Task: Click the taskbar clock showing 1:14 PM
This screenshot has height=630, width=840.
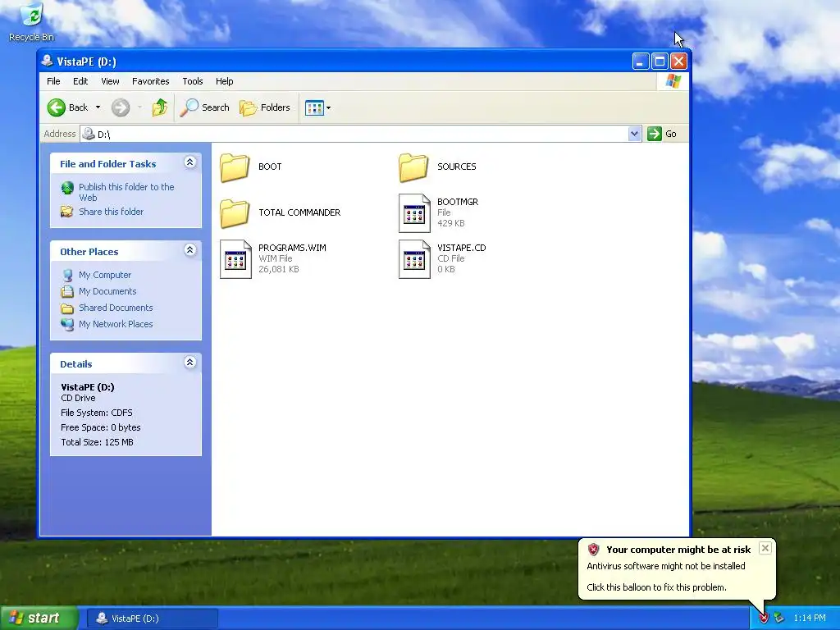Action: [810, 619]
